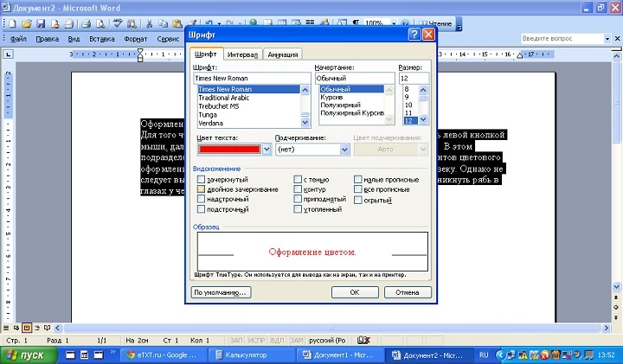Toggle the все прописные checkbox
Image resolution: width=623 pixels, height=364 pixels.
click(x=358, y=189)
